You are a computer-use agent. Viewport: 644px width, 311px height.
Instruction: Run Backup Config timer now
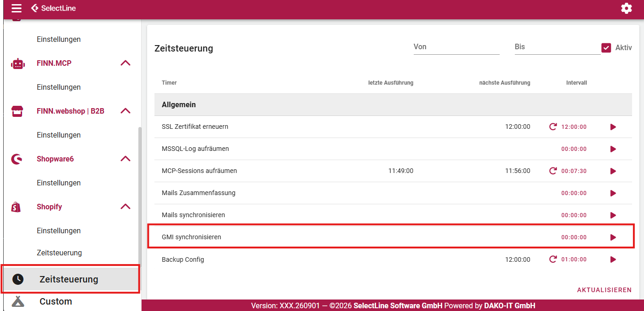tap(613, 259)
